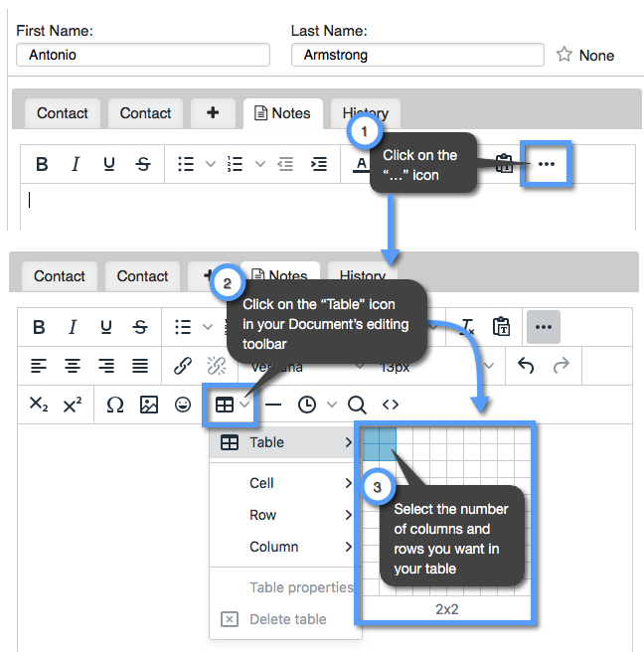The width and height of the screenshot is (644, 656).
Task: Toggle Bold in the single-row toolbar
Action: tap(42, 164)
